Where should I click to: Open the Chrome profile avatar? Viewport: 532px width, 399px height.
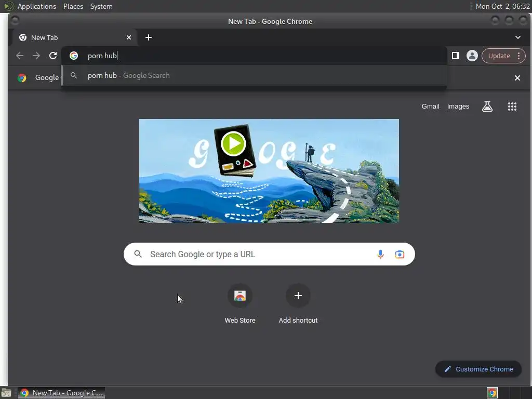point(472,56)
